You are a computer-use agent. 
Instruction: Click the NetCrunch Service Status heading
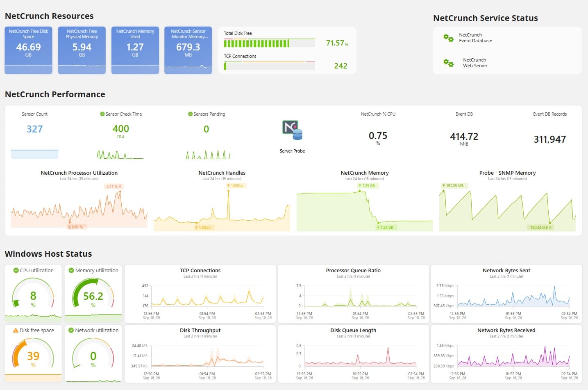pos(486,18)
